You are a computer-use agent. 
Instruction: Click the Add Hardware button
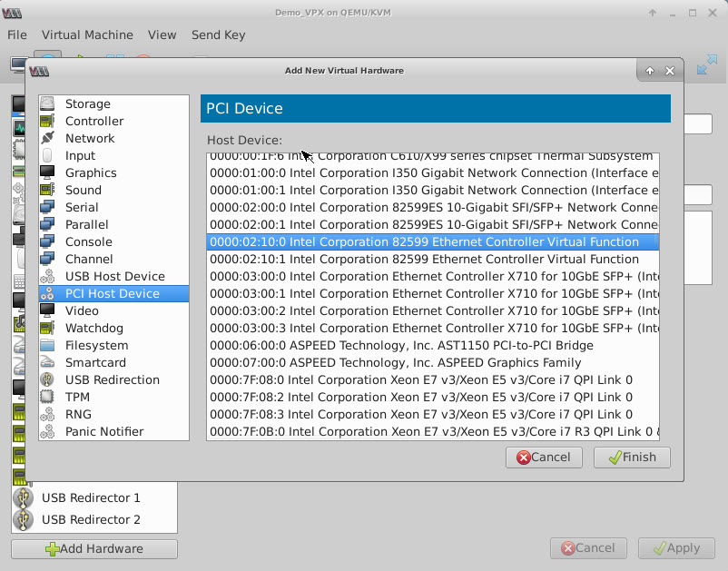pos(94,548)
